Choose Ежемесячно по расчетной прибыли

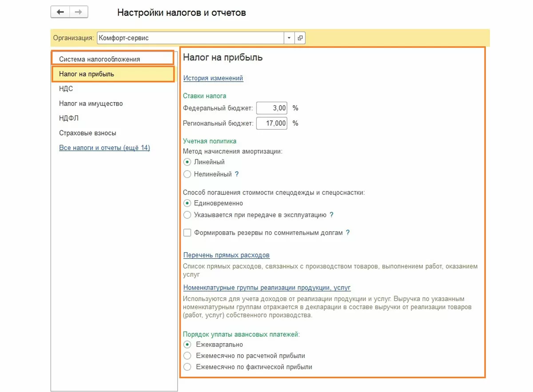(187, 356)
